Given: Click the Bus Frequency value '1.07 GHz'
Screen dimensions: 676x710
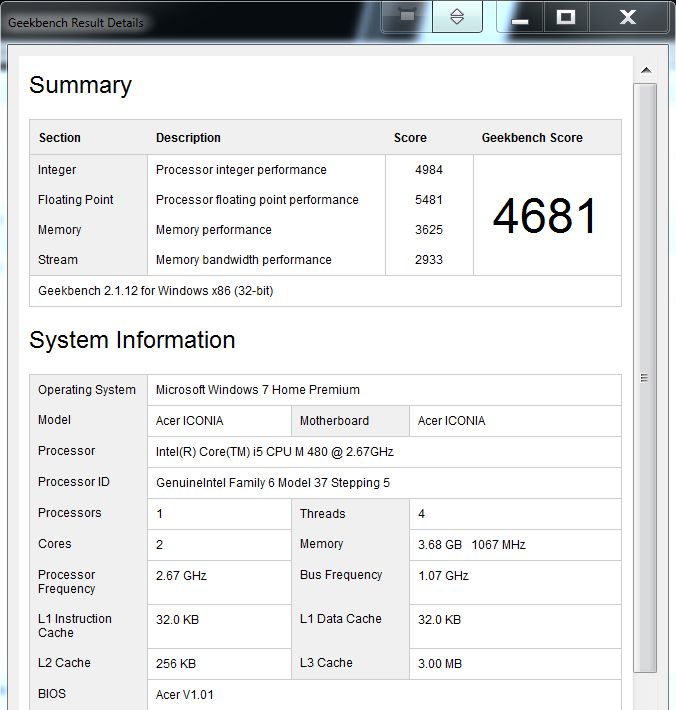Looking at the screenshot, I should pos(443,576).
